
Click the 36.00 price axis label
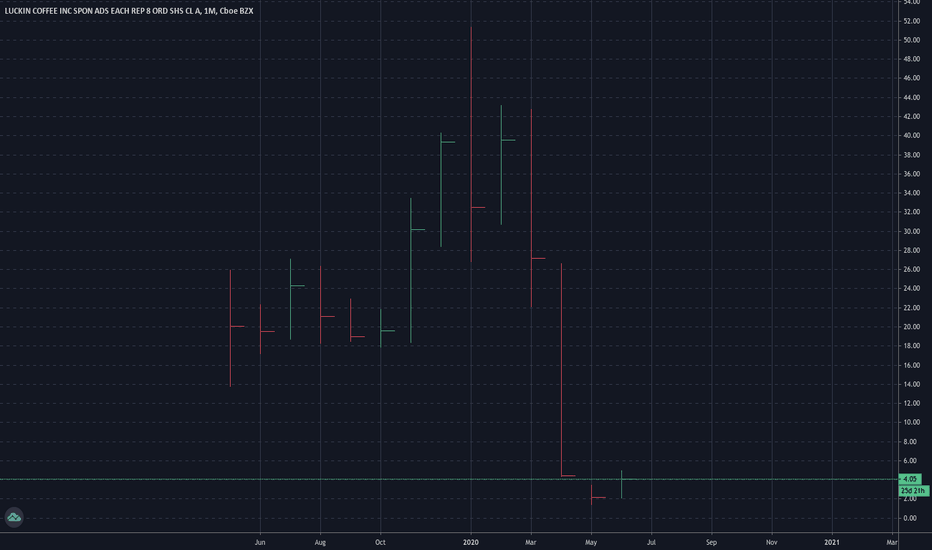[x=911, y=174]
